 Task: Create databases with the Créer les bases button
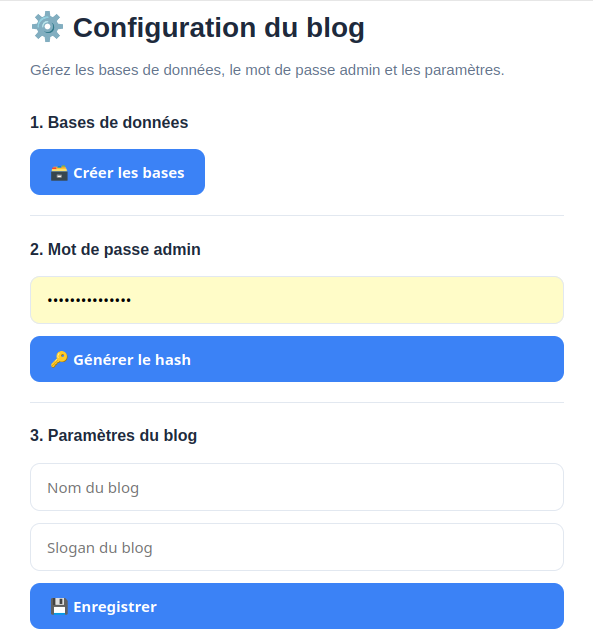click(x=117, y=172)
